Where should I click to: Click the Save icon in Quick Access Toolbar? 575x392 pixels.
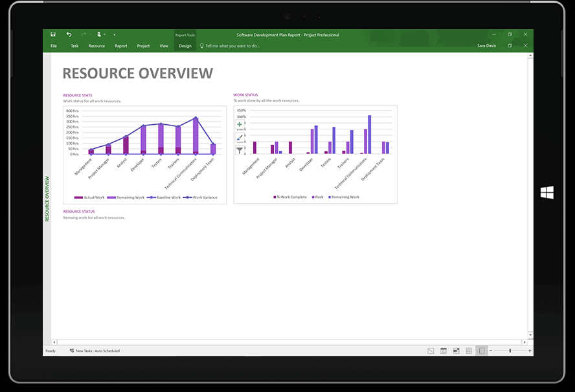point(53,34)
